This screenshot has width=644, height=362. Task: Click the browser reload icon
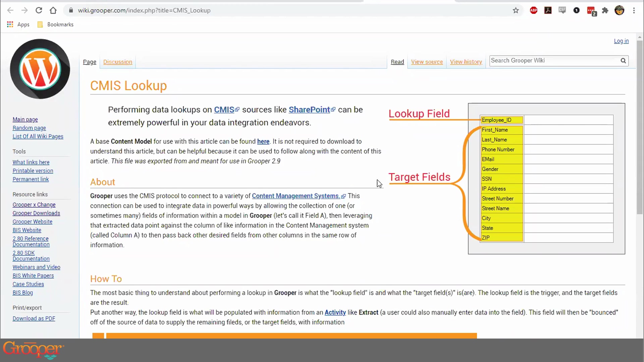[39, 10]
